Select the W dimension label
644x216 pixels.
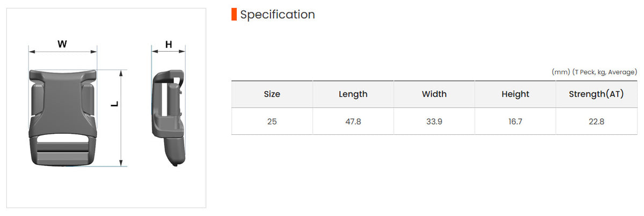(62, 45)
